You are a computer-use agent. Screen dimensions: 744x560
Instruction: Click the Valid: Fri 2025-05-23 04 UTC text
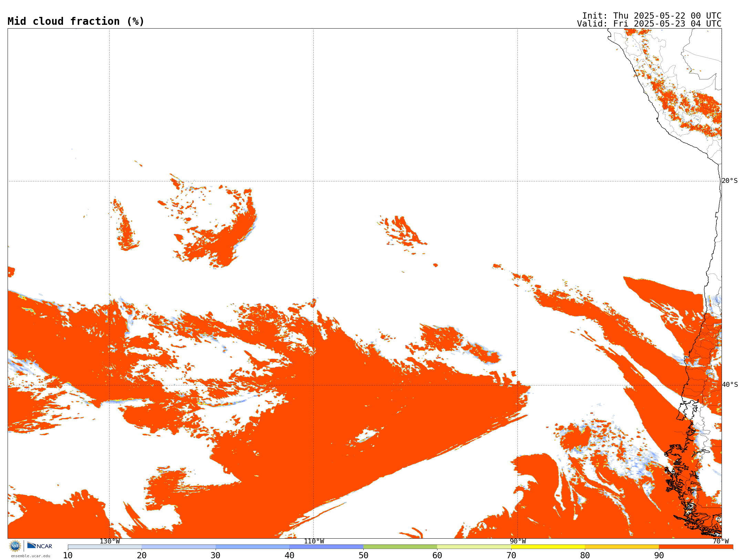click(x=649, y=24)
